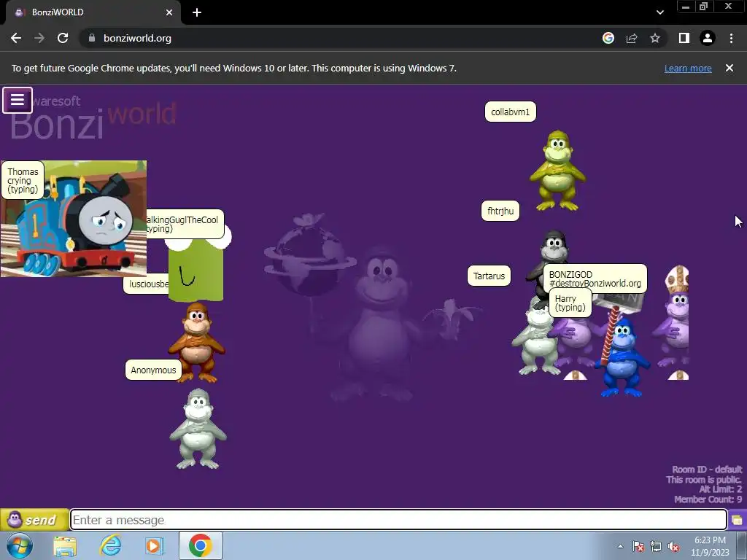
Task: Click the send button
Action: pos(34,520)
